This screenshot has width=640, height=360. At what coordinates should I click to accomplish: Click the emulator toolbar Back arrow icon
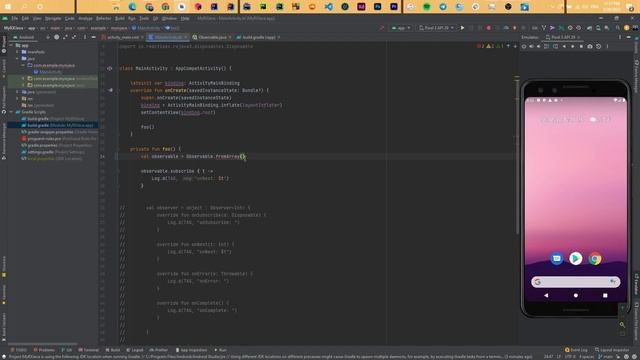pos(564,47)
